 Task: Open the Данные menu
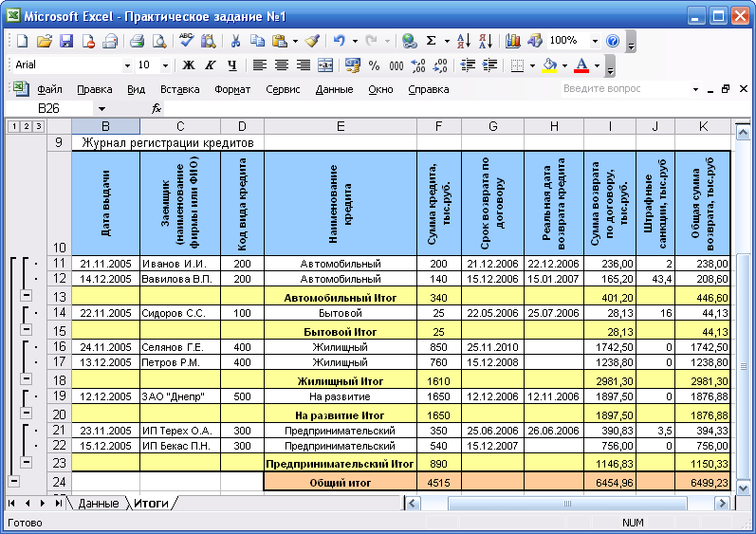334,90
